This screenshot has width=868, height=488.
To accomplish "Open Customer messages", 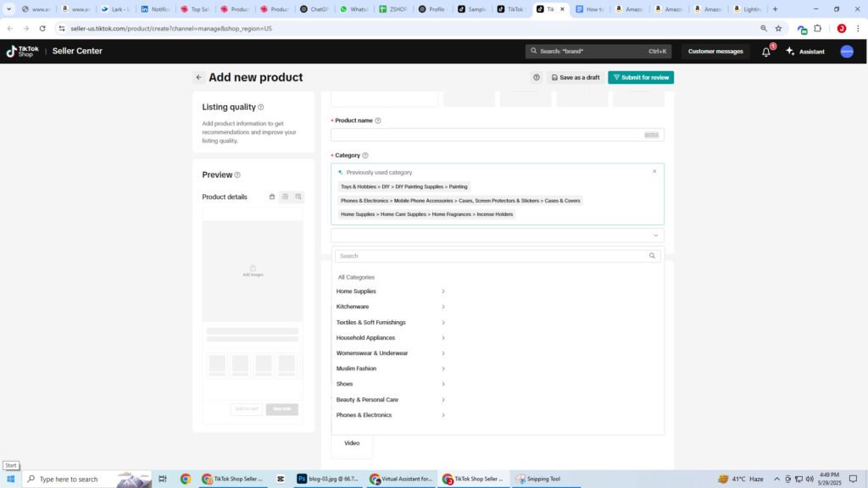I will pyautogui.click(x=715, y=52).
